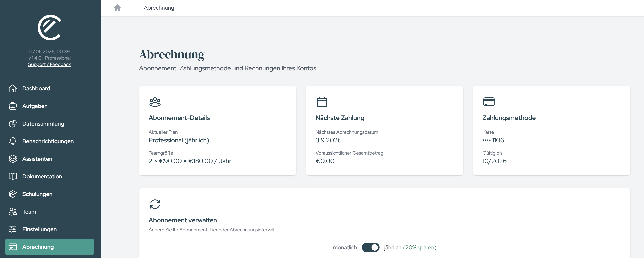644x258 pixels.
Task: Select the monatlich billing label
Action: [x=345, y=247]
